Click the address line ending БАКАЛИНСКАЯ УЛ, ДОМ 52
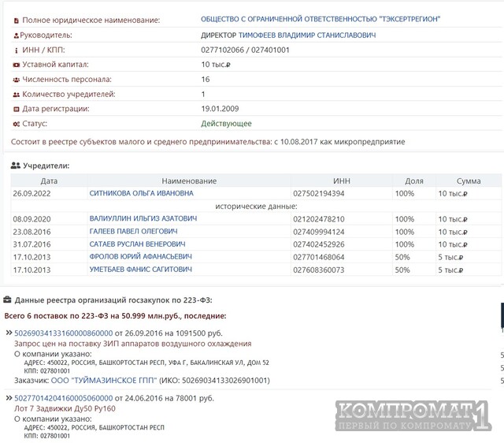Image resolution: width=504 pixels, height=443 pixels. pos(146,363)
